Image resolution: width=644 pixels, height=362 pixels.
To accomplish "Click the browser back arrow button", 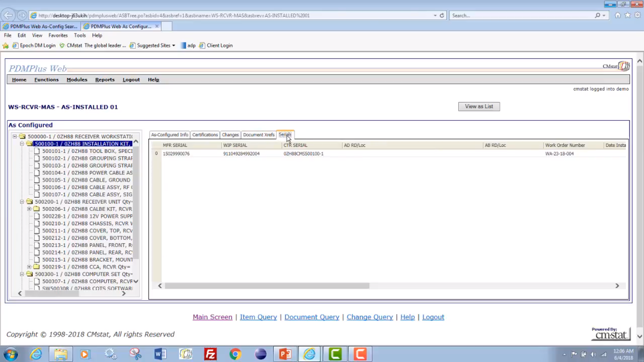I will click(8, 15).
